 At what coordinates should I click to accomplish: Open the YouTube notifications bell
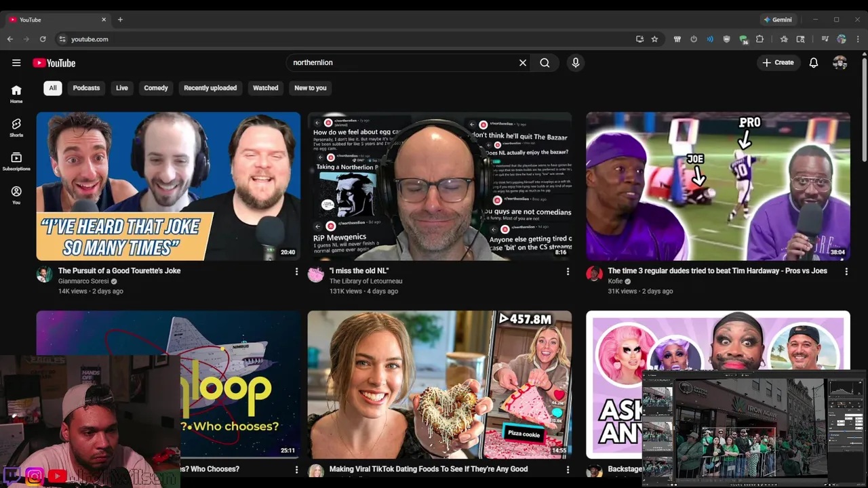(814, 63)
